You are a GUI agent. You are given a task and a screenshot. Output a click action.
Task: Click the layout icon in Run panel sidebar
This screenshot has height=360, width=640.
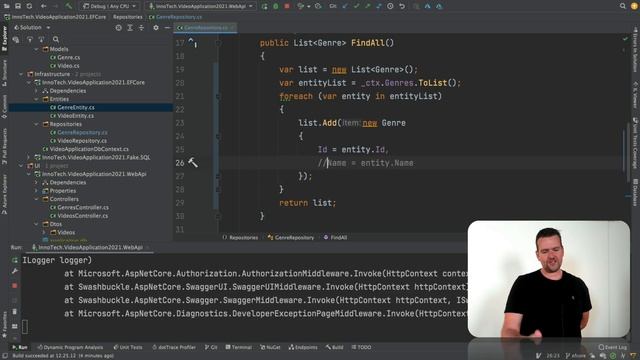click(15, 326)
